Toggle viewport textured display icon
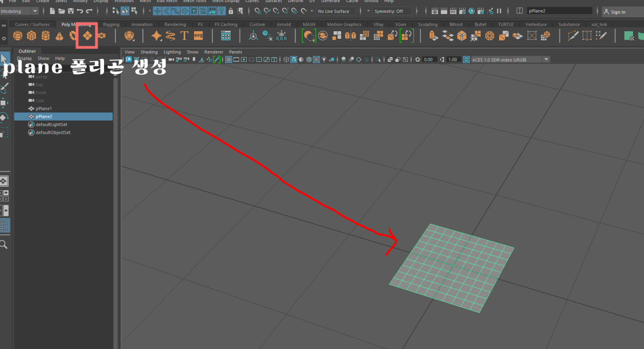Screen dimensions: 644x349 click(x=317, y=60)
